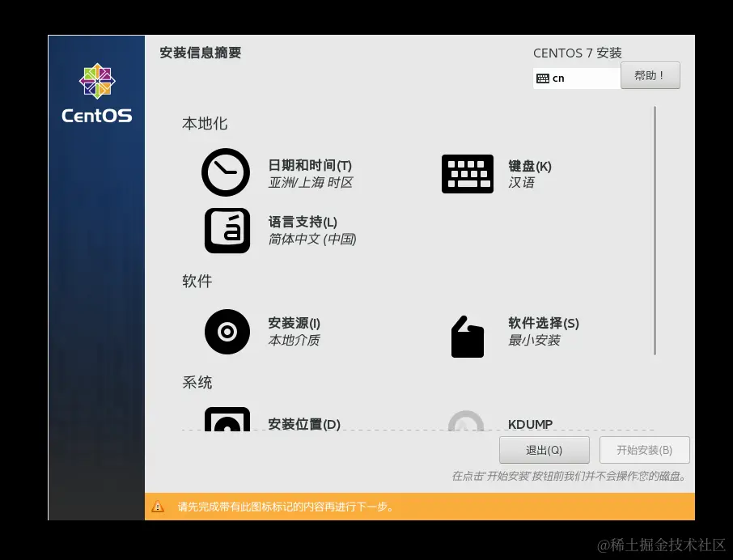Viewport: 733px width, 560px height.
Task: Open 键盘(K) settings
Action: (530, 174)
